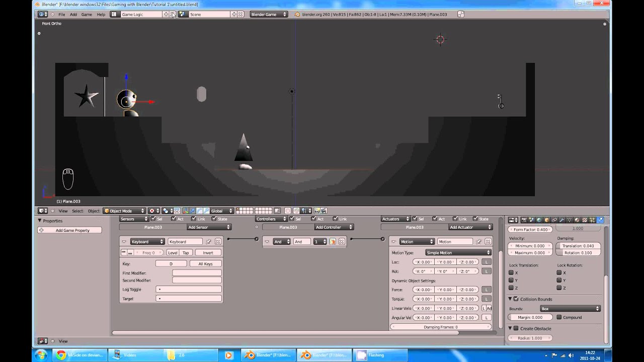Open the Add menu
The height and width of the screenshot is (362, 644).
(x=73, y=14)
